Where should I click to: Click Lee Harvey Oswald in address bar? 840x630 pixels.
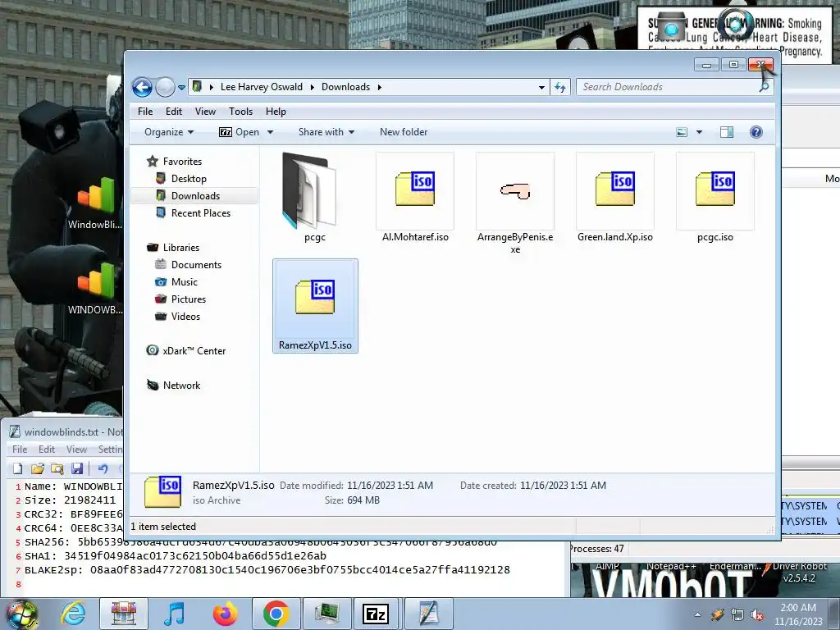(262, 87)
